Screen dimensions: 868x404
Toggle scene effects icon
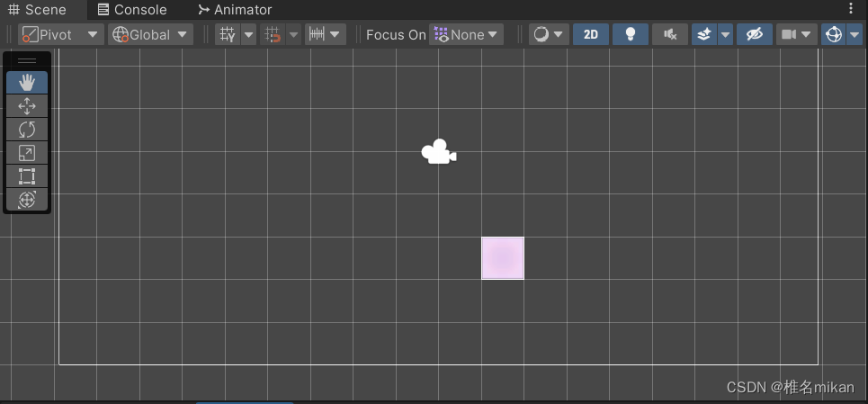(x=704, y=34)
